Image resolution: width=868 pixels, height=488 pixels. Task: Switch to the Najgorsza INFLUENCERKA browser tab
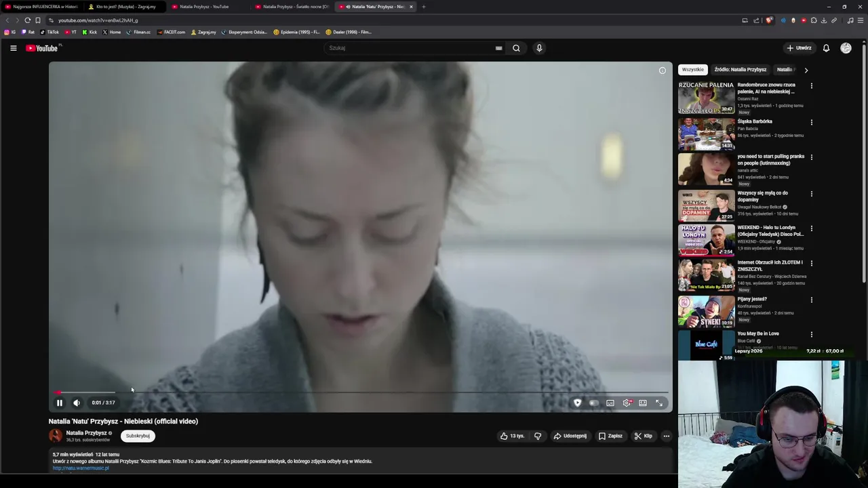tap(41, 7)
